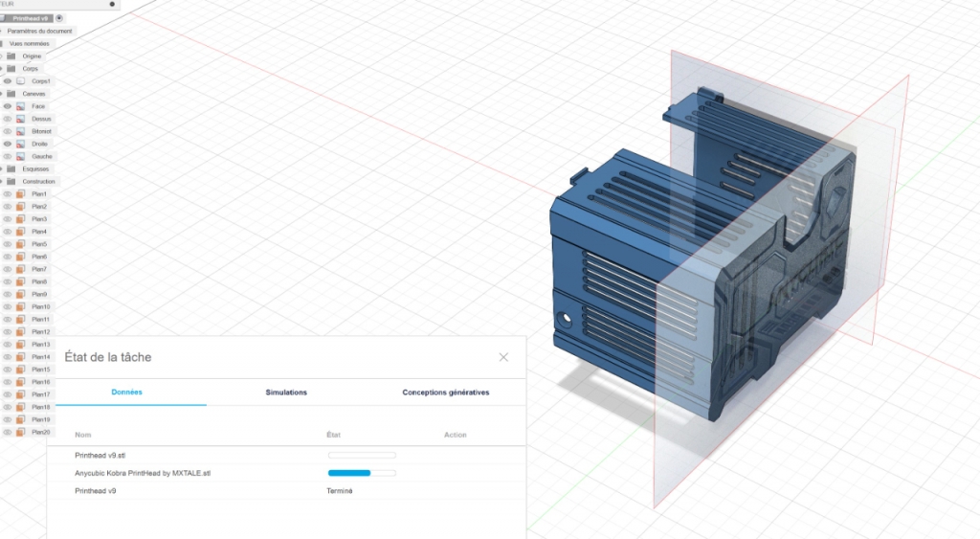Click the Esquisses folder icon
This screenshot has width=980, height=539.
pos(11,168)
